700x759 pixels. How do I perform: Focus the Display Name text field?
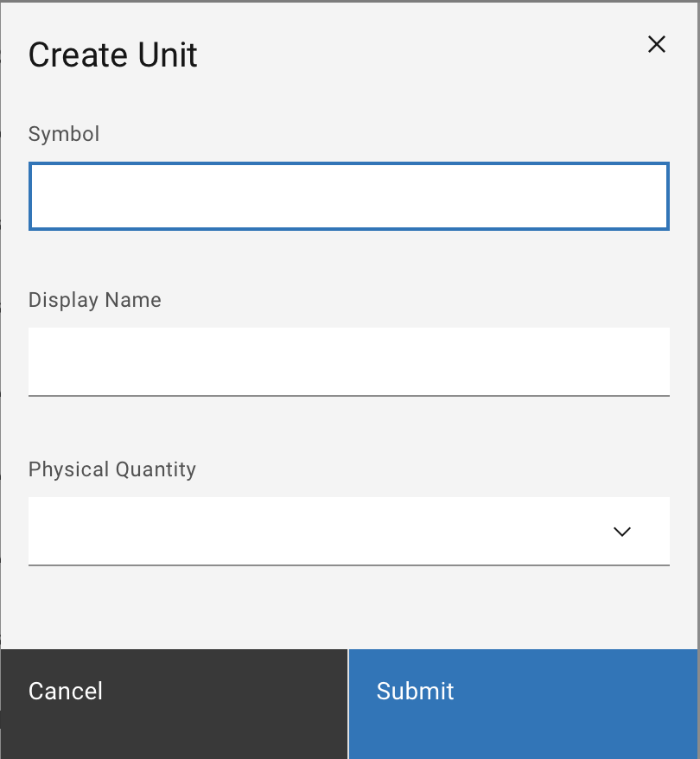click(348, 360)
